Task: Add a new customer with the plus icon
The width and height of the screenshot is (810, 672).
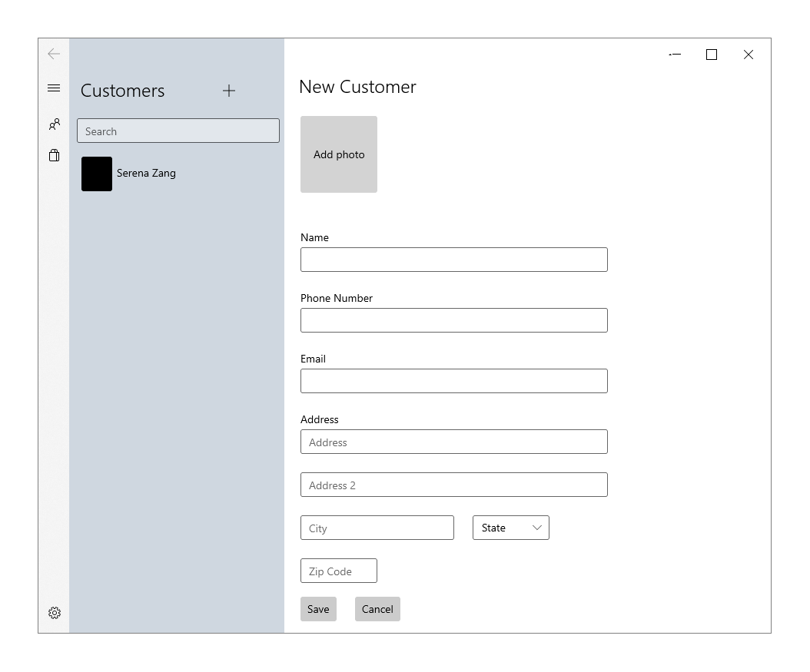Action: click(x=228, y=91)
